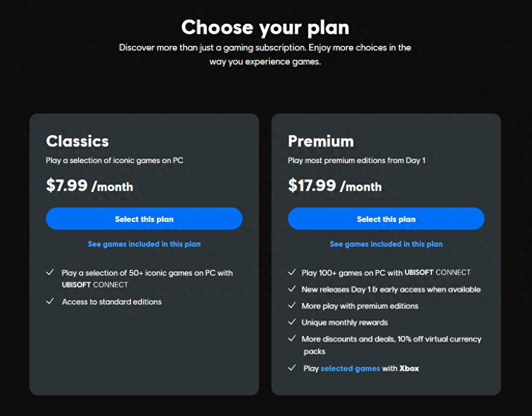Click checkmark beside 50+ iconic games feature
Screen dimensions: 532x416
tap(50, 272)
